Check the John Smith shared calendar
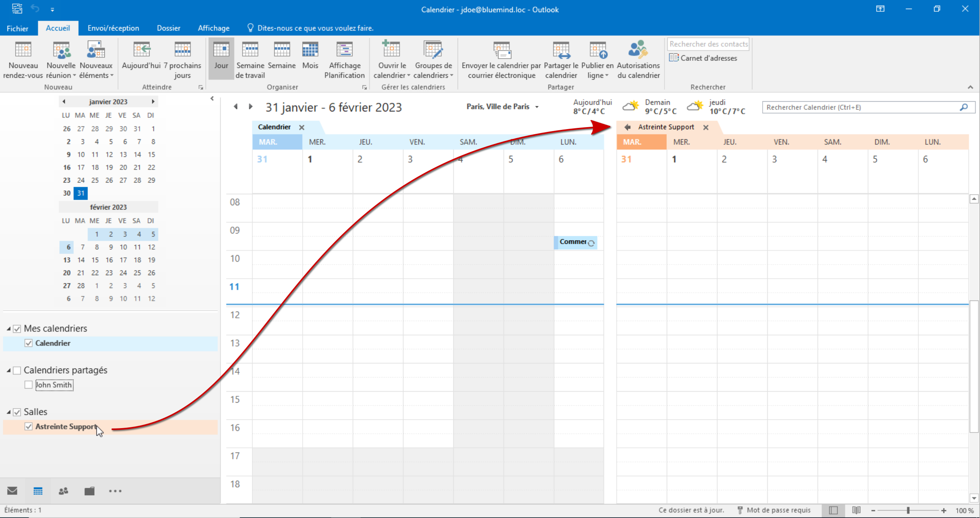The width and height of the screenshot is (980, 518). pyautogui.click(x=28, y=385)
